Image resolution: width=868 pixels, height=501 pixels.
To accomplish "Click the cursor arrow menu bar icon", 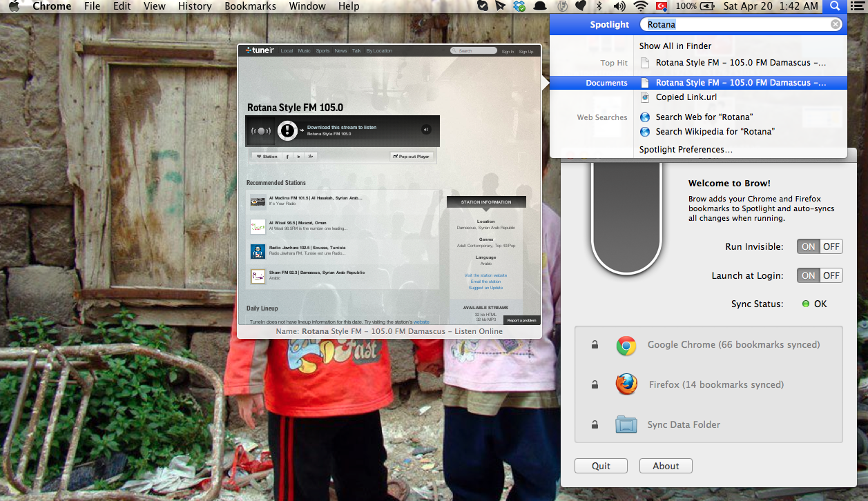I will [501, 6].
